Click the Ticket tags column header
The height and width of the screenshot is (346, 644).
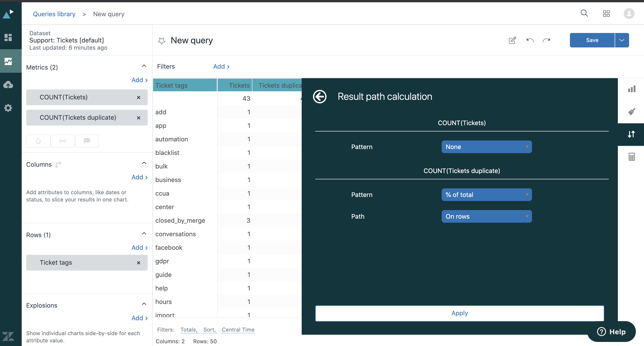click(x=184, y=85)
